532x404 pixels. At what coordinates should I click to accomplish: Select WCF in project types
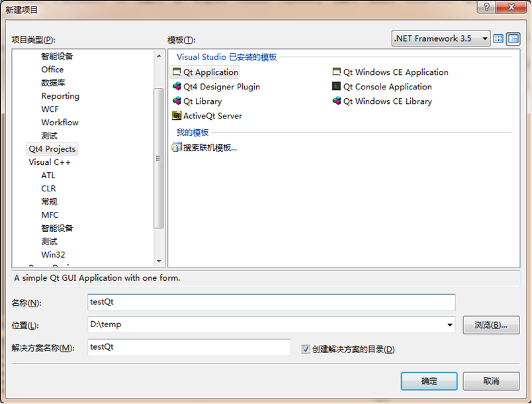[x=50, y=109]
